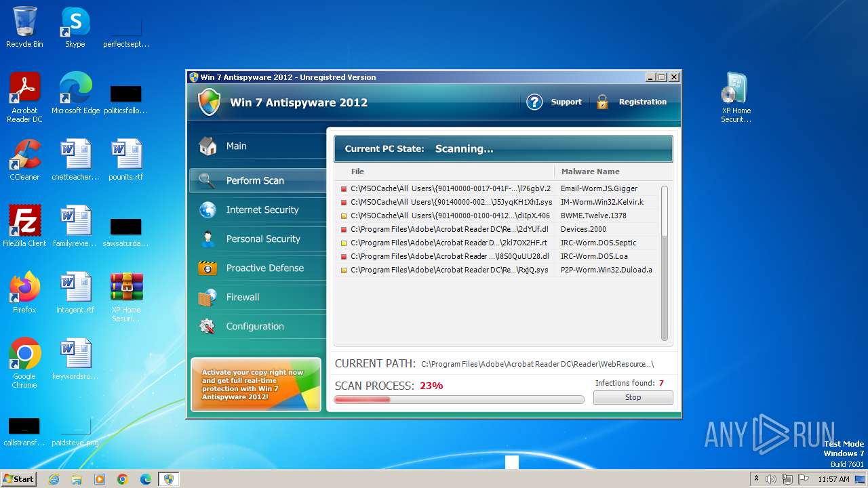Open the Windows Start button

click(x=19, y=479)
